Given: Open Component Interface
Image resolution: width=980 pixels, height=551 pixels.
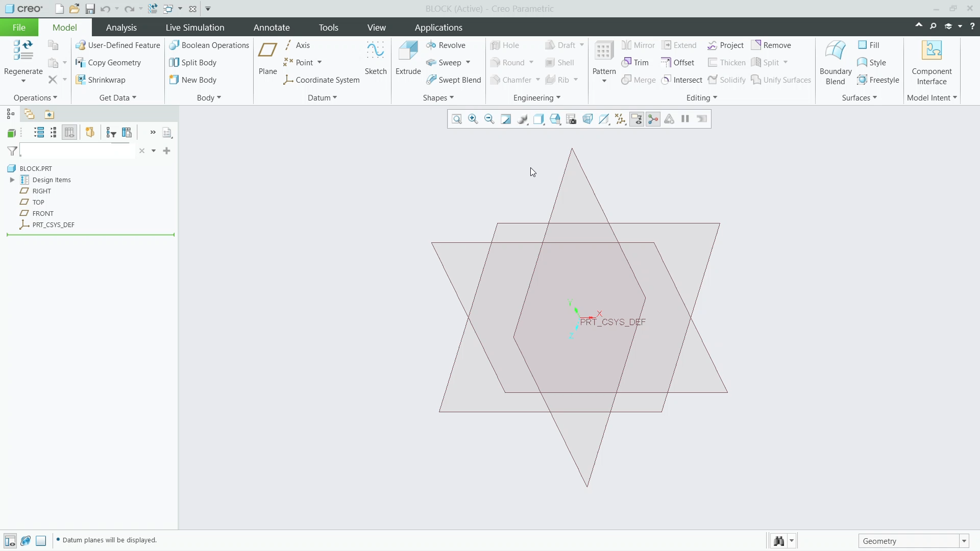Looking at the screenshot, I should pyautogui.click(x=932, y=63).
